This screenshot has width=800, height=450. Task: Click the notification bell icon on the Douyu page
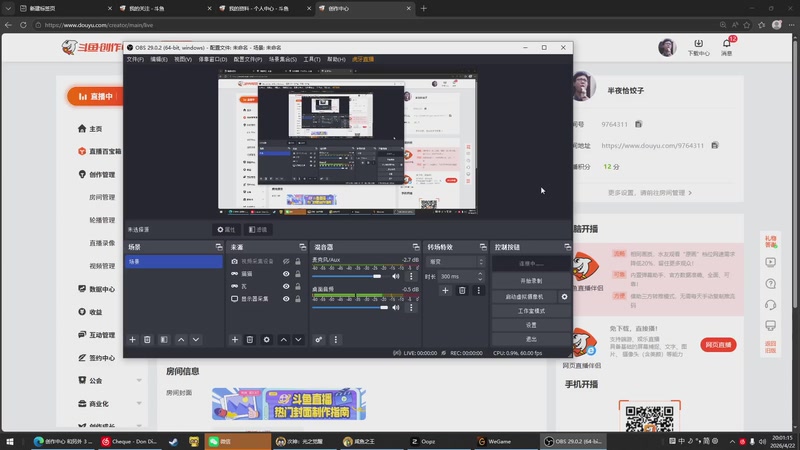click(727, 43)
